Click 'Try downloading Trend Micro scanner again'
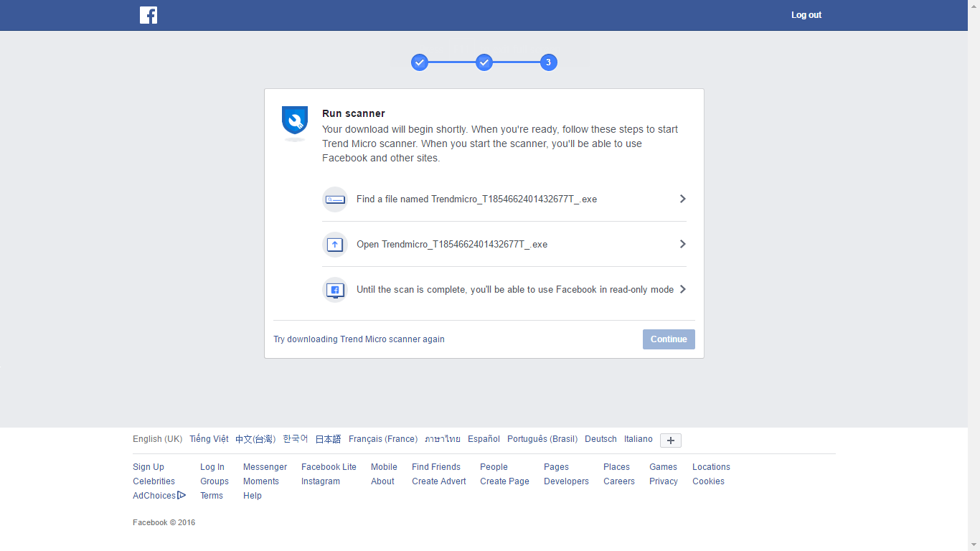980x551 pixels. coord(359,339)
